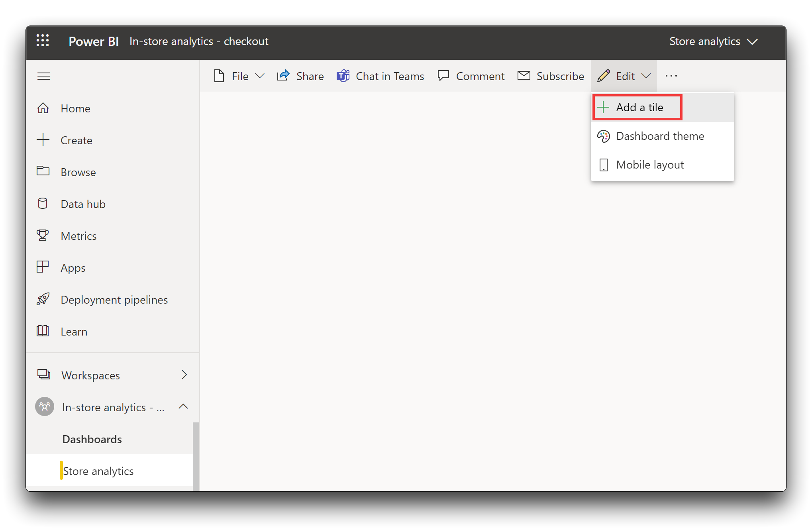Viewport: 812px width, 530px height.
Task: Toggle the Edit dropdown chevron
Action: point(646,76)
